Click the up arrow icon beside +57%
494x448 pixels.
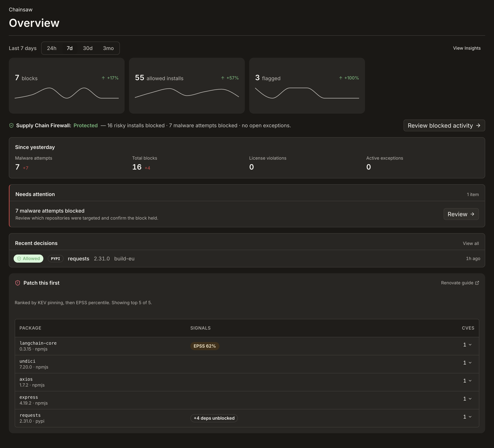[x=223, y=78]
